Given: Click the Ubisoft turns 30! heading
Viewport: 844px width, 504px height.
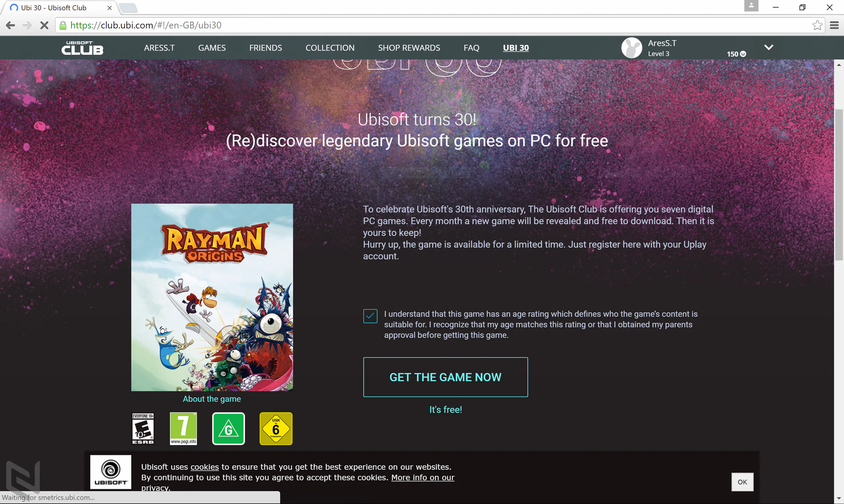Looking at the screenshot, I should (x=417, y=120).
